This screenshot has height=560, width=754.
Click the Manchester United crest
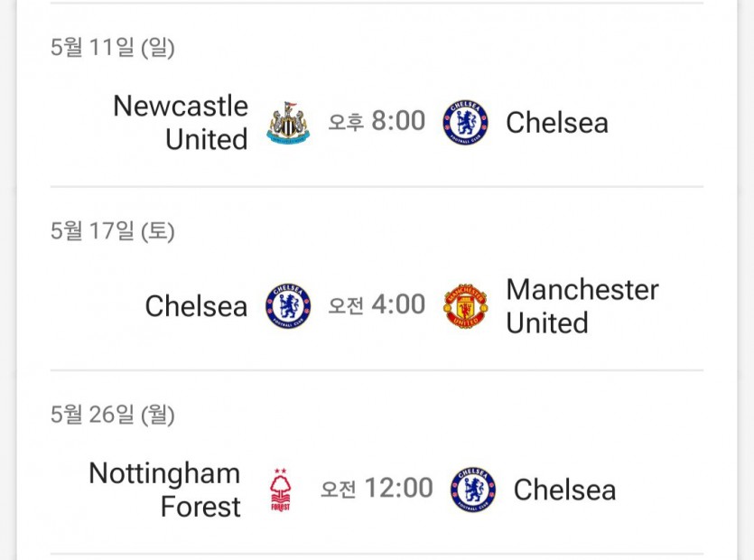[x=465, y=306]
